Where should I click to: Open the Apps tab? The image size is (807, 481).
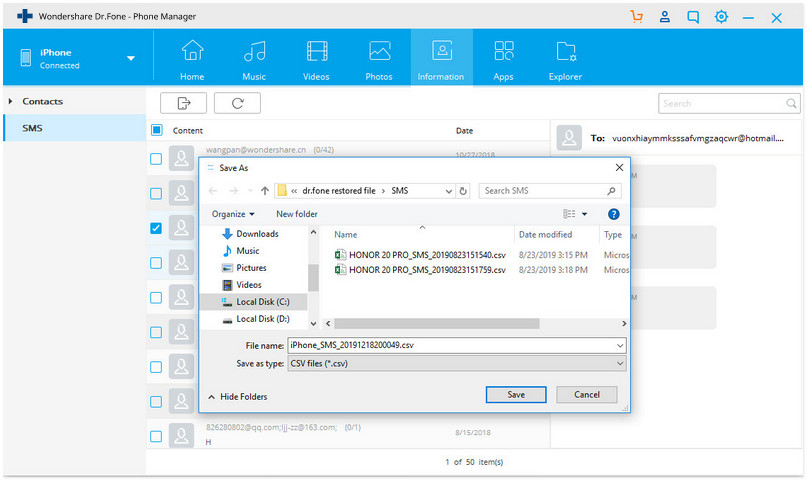503,60
